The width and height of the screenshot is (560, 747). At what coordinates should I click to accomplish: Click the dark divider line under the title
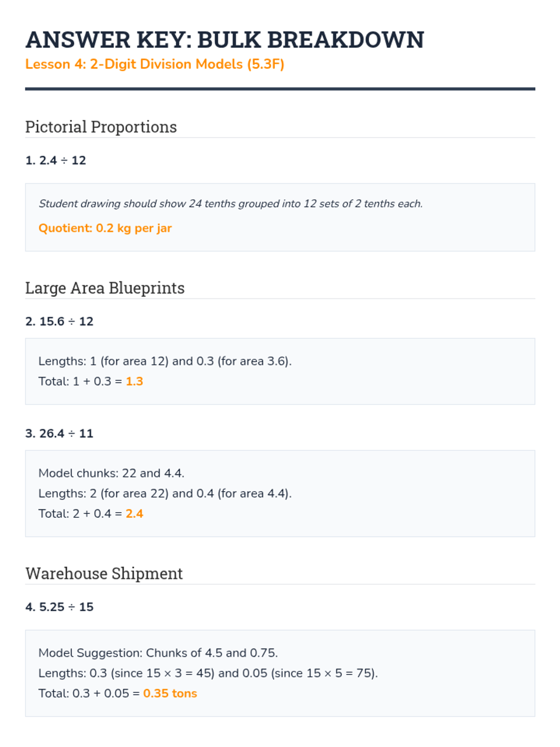click(x=280, y=89)
